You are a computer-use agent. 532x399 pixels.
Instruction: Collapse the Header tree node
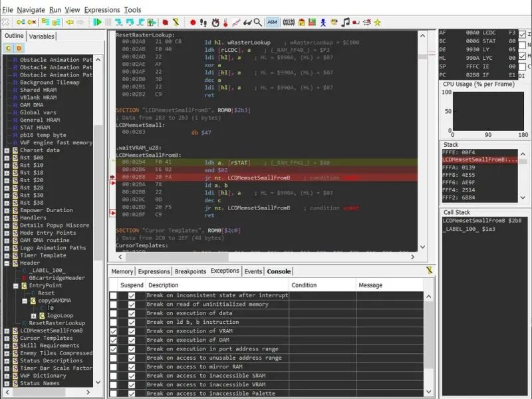(x=7, y=263)
